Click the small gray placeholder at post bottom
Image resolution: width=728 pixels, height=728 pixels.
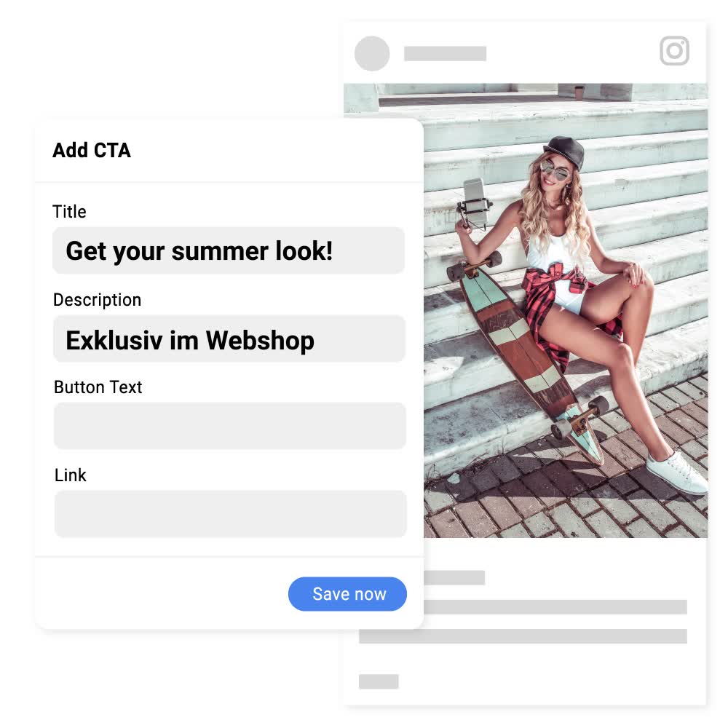click(x=379, y=681)
